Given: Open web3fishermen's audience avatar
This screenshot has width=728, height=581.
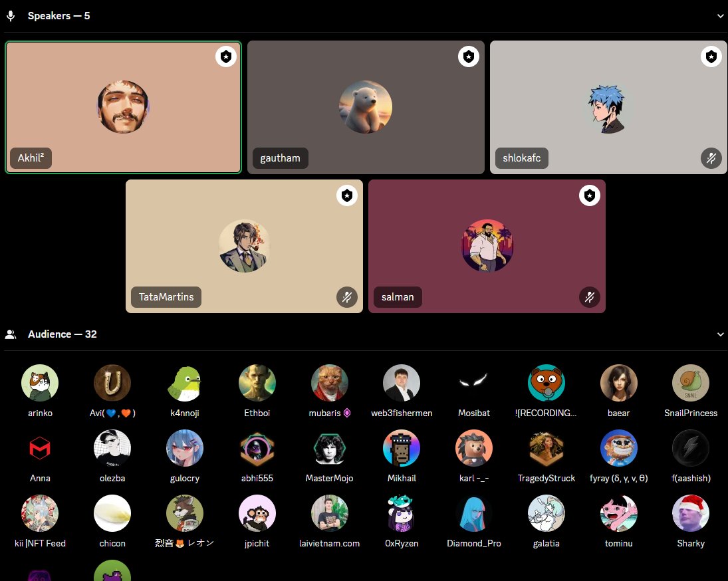Looking at the screenshot, I should pyautogui.click(x=402, y=382).
